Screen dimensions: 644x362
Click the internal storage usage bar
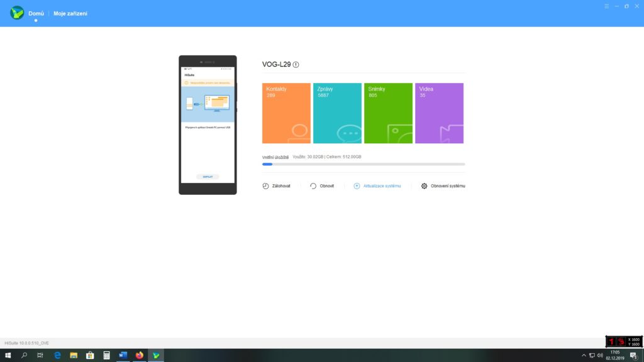pos(364,164)
